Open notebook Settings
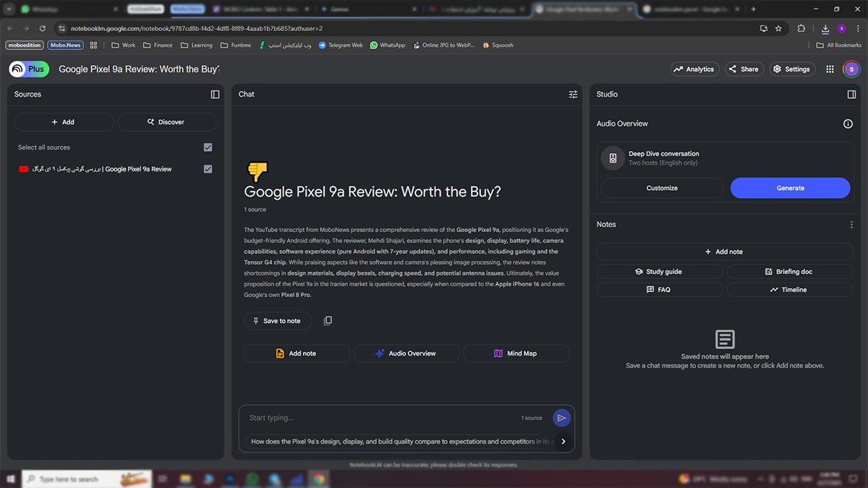Screen dimensions: 868x488 click(x=791, y=69)
